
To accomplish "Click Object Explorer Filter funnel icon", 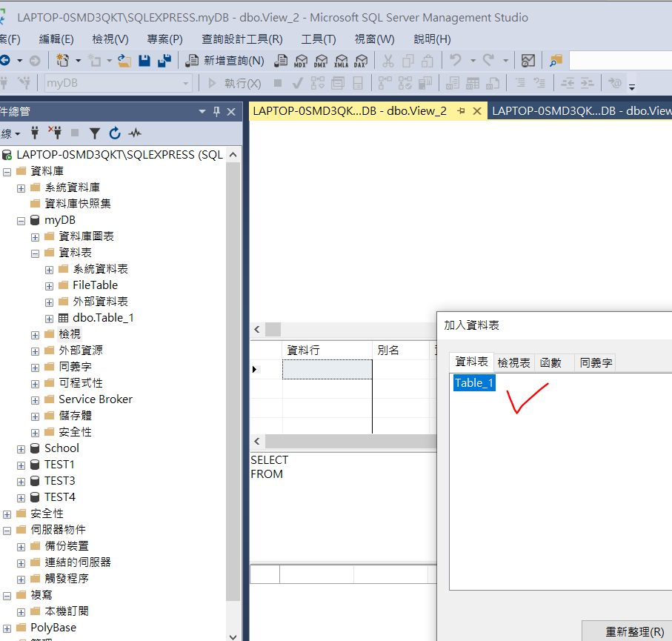I will tap(95, 133).
